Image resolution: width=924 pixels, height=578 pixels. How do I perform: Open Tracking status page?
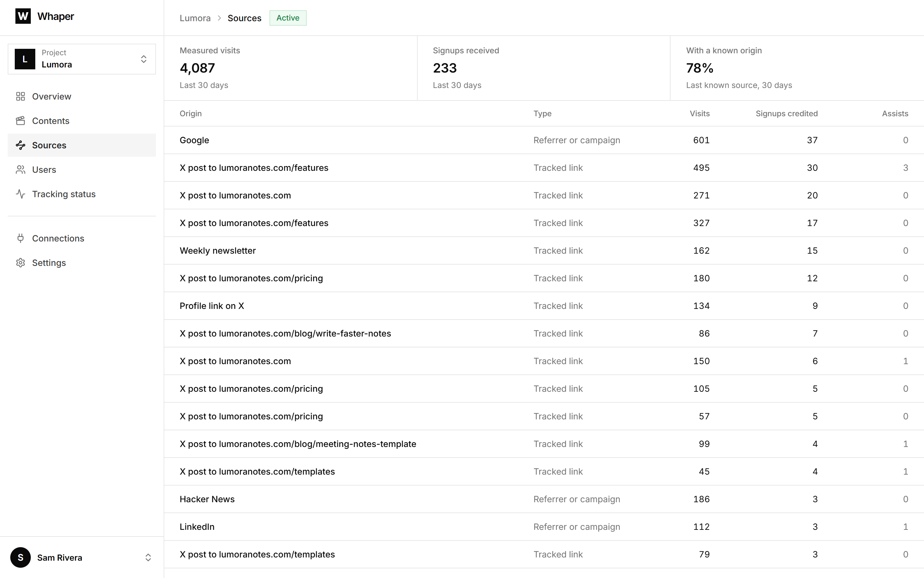point(82,194)
